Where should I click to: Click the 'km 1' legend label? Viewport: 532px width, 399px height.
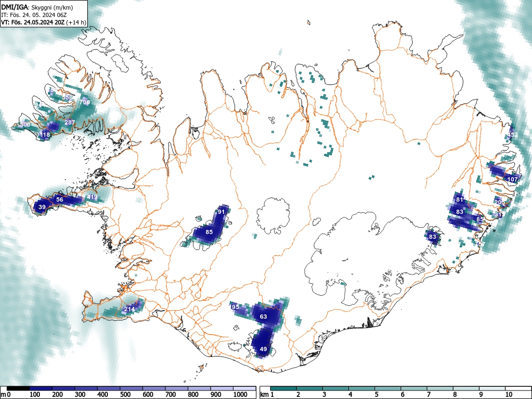click(x=268, y=395)
